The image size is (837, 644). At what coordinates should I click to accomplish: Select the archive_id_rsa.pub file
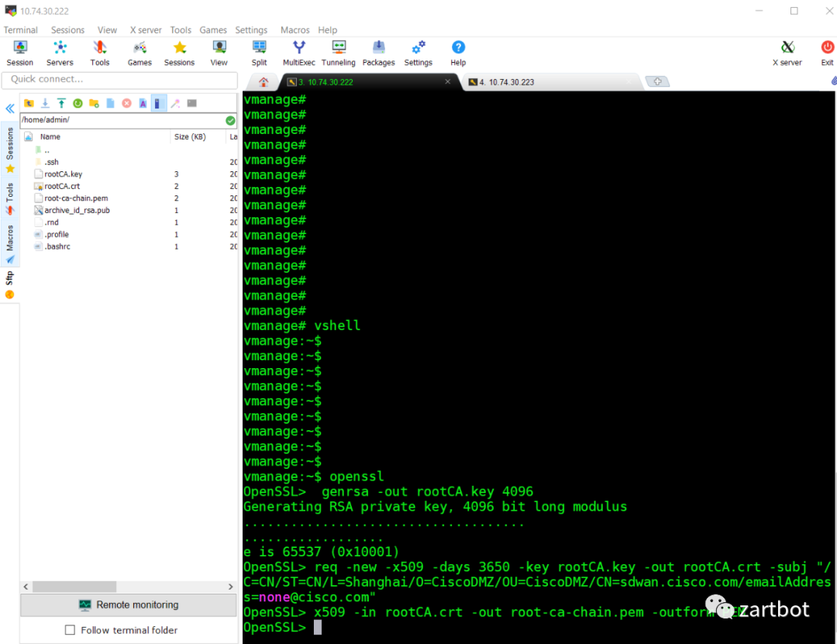(x=77, y=210)
